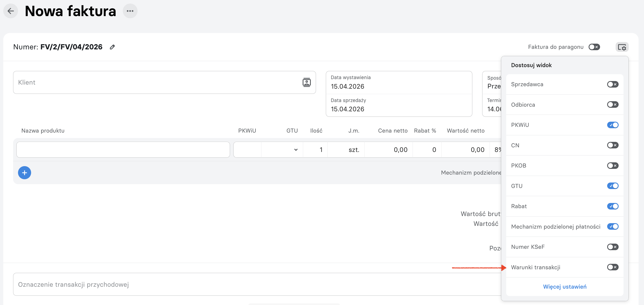Viewport: 644px width, 305px height.
Task: Open the customize view settings icon
Action: pyautogui.click(x=622, y=47)
